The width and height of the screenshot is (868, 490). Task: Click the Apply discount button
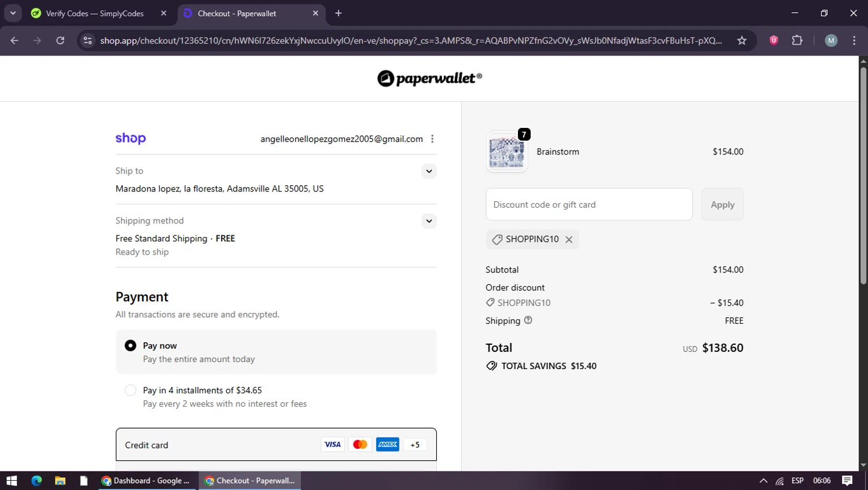723,204
